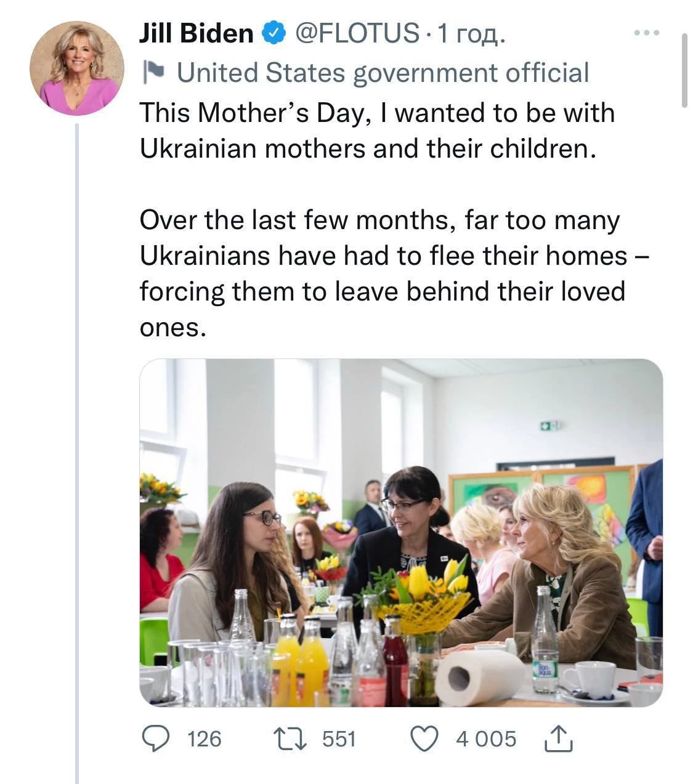Click the Jill Biden display name
The image size is (693, 784).
pyautogui.click(x=196, y=33)
